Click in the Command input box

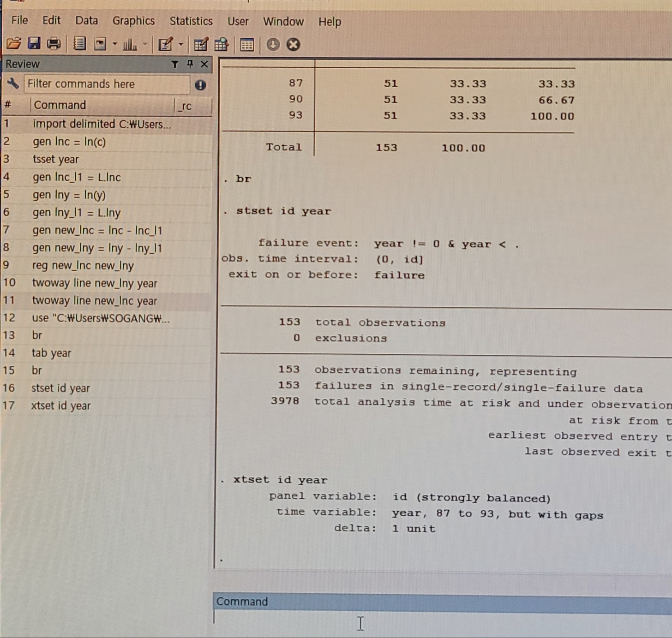click(x=442, y=625)
